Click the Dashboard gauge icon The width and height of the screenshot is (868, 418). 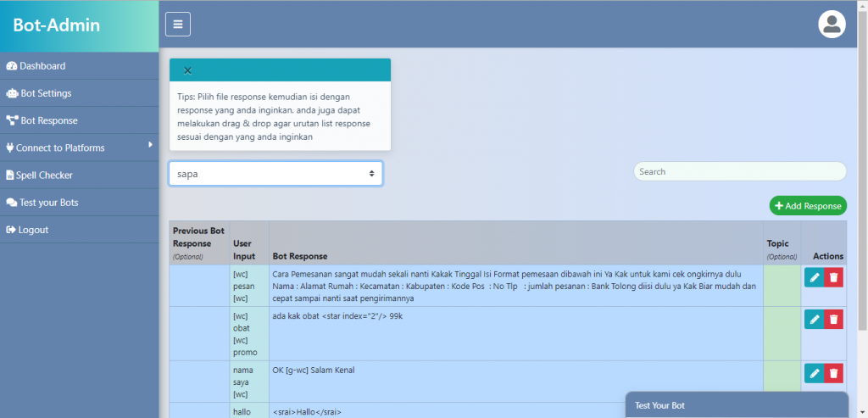(x=12, y=66)
